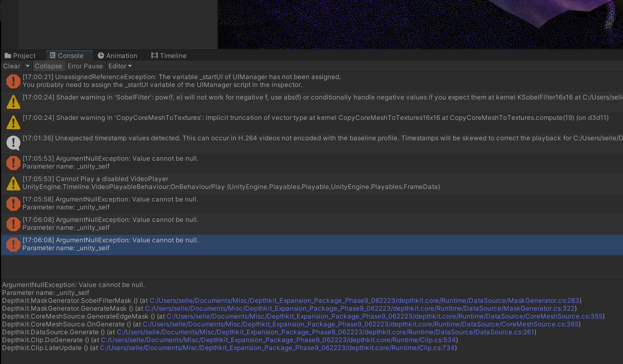
Task: Click the error icon of the UnassignedReferenceException entry
Action: tap(13, 81)
